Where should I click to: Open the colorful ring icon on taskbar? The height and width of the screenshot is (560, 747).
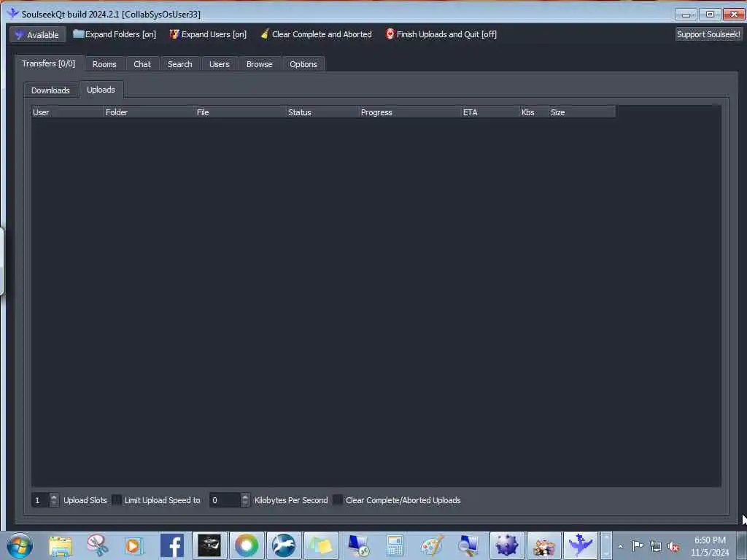(247, 545)
